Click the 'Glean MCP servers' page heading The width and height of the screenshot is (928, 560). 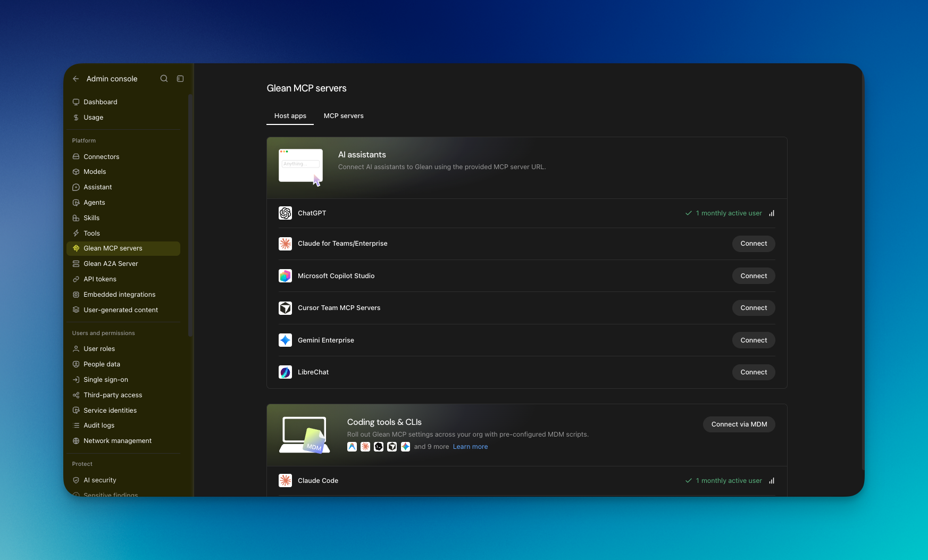click(x=306, y=88)
